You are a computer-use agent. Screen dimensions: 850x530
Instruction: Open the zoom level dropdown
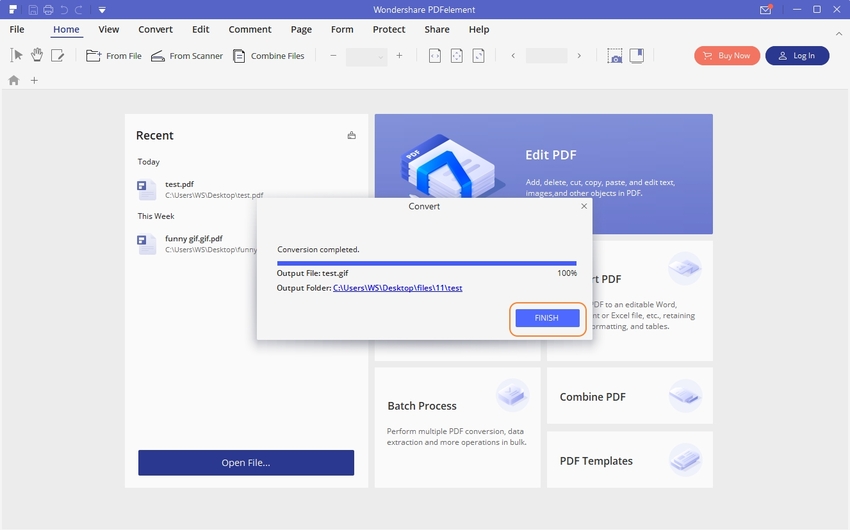coord(366,56)
